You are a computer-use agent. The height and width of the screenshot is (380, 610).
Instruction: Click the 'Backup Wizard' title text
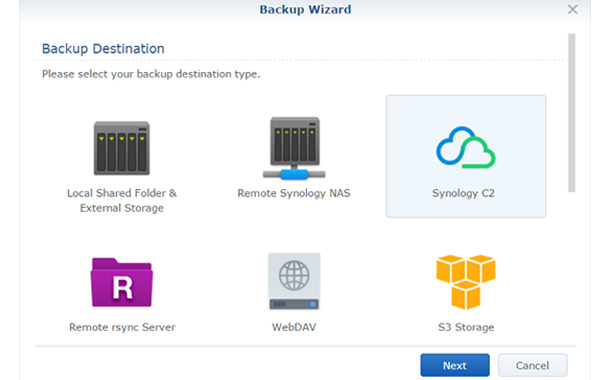(305, 9)
